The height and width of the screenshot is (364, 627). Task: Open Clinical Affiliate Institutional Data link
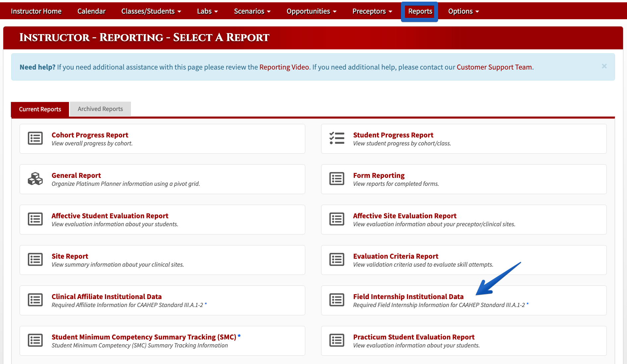pos(107,297)
